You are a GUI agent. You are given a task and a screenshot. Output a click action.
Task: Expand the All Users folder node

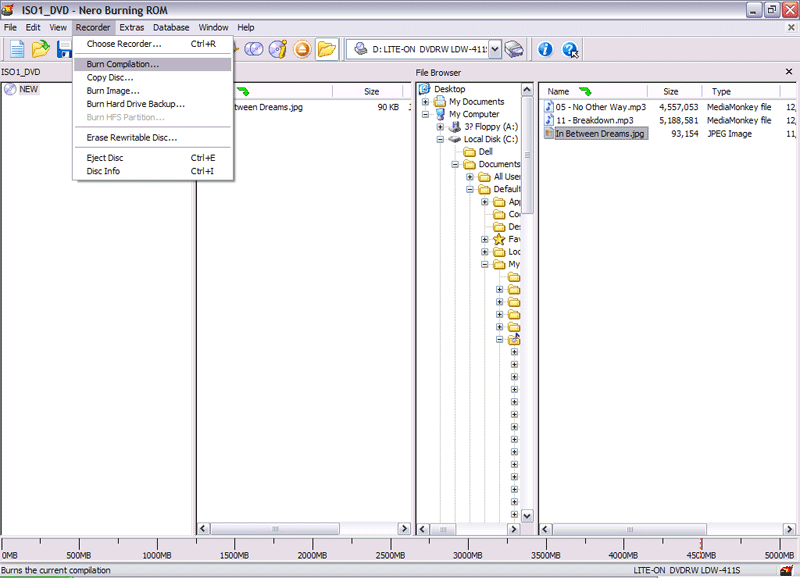470,177
